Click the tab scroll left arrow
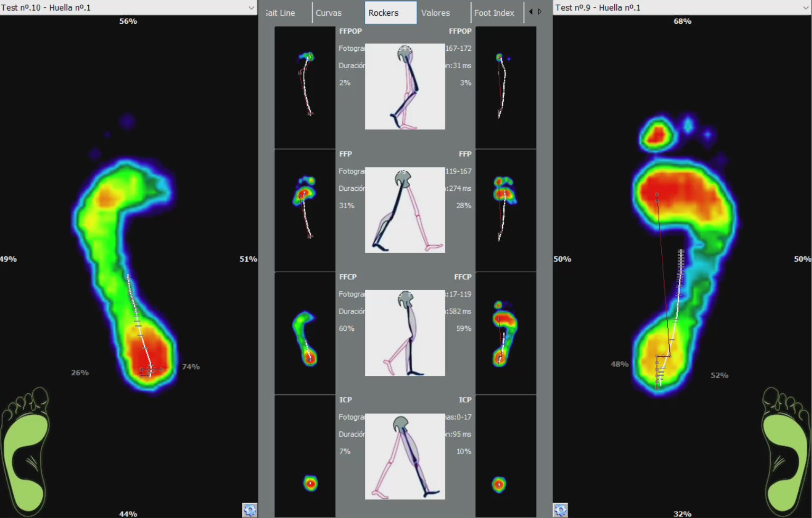 pyautogui.click(x=531, y=12)
